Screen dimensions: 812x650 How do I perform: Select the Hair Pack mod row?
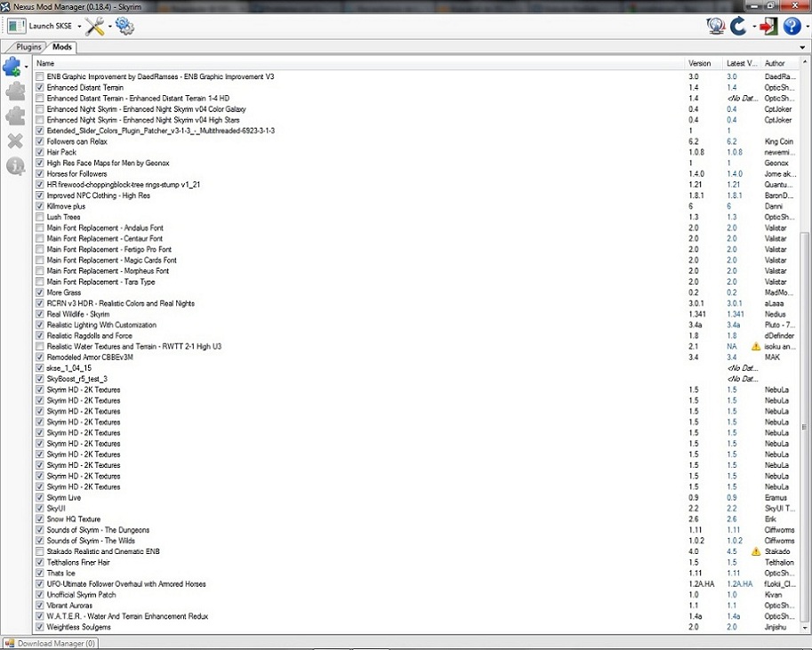(417, 152)
